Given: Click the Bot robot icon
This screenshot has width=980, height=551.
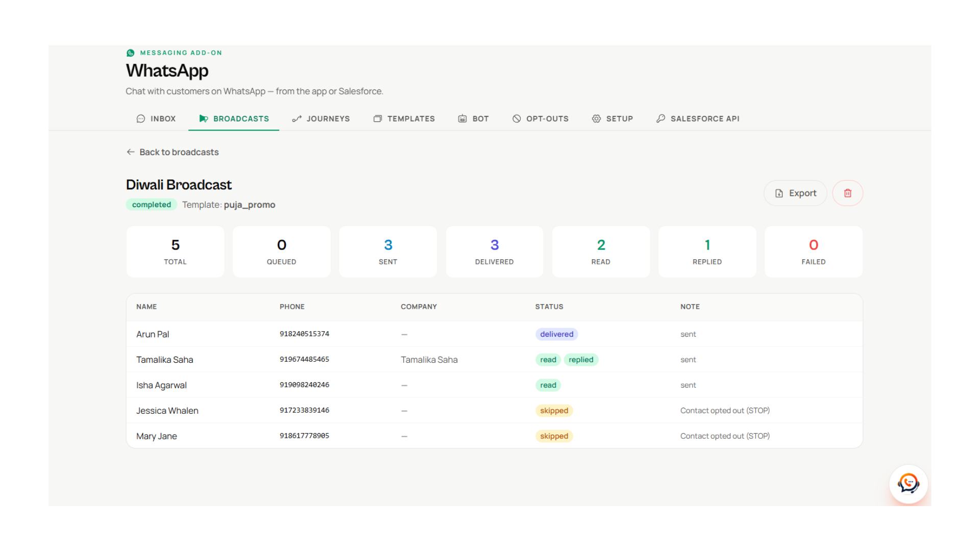Looking at the screenshot, I should click(x=462, y=118).
